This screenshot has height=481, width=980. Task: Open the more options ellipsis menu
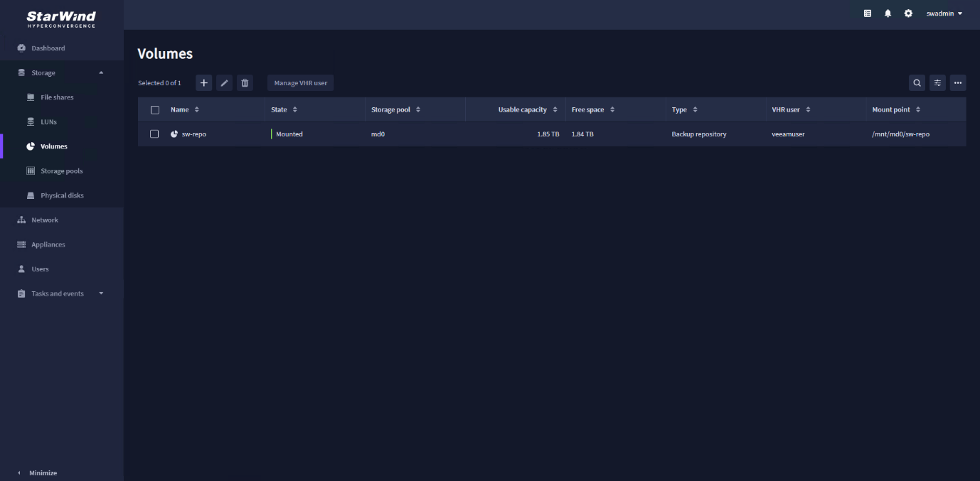[958, 83]
